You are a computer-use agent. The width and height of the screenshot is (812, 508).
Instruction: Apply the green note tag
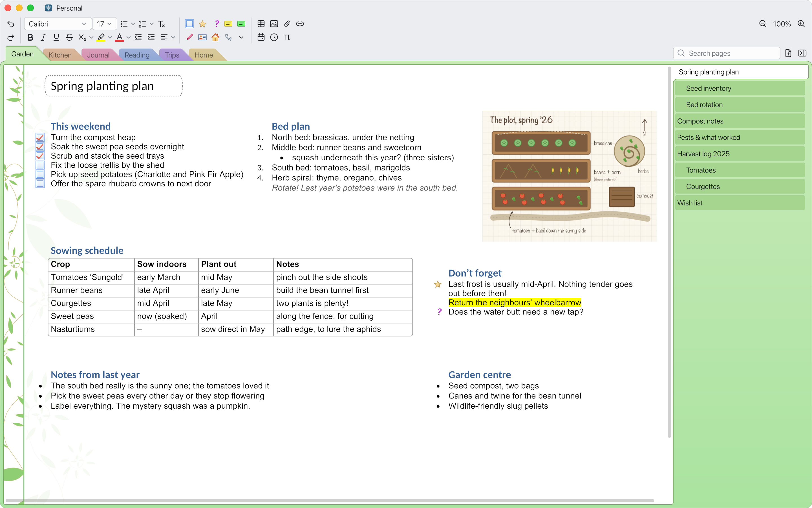coord(241,24)
